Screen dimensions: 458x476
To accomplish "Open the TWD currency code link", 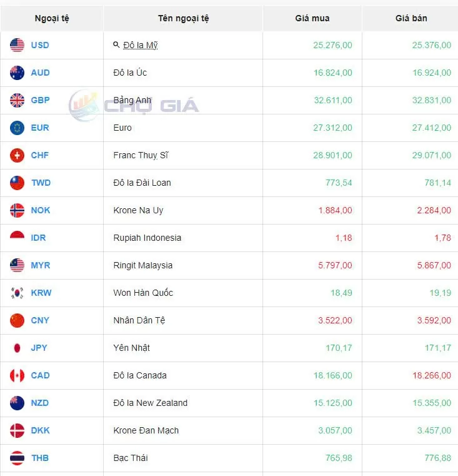I will [41, 183].
